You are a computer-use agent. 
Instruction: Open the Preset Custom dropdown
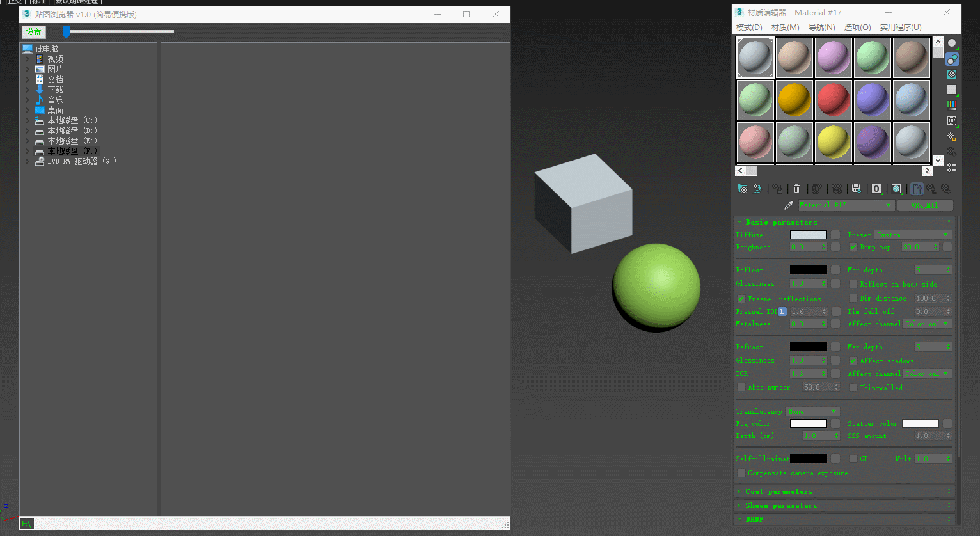pos(913,235)
